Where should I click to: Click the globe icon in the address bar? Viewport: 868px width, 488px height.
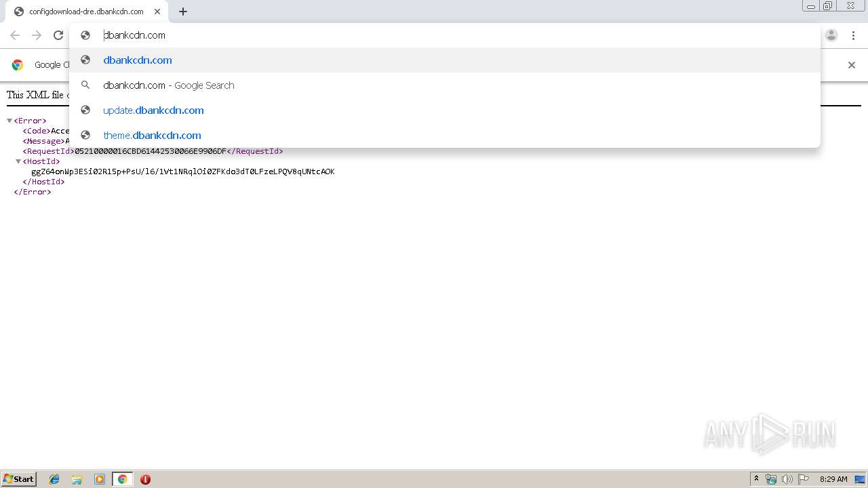pos(85,35)
